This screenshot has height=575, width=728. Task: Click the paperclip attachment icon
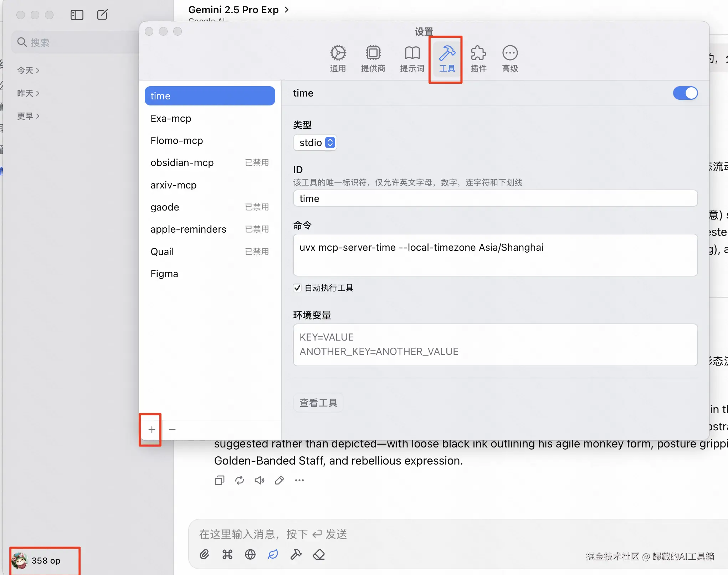pos(204,554)
